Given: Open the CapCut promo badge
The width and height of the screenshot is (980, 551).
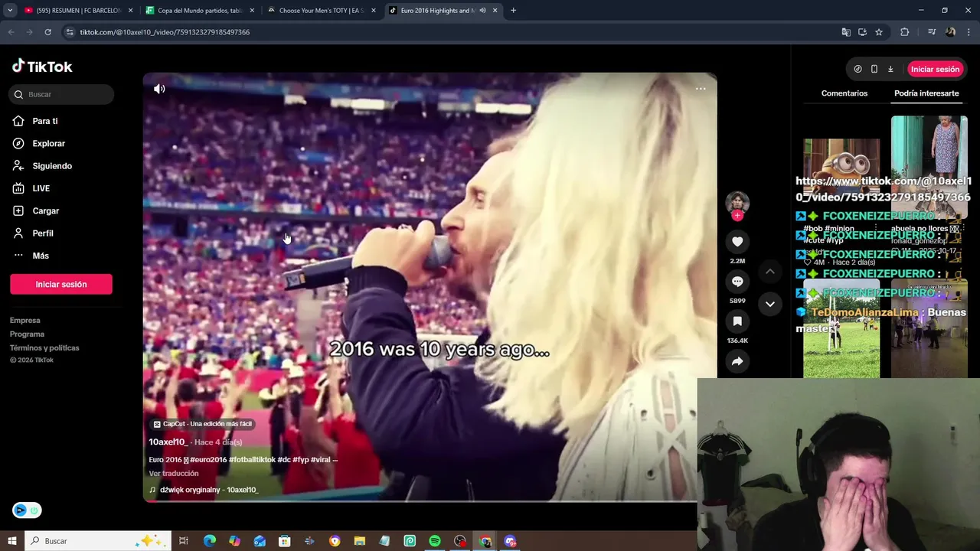Looking at the screenshot, I should click(203, 424).
